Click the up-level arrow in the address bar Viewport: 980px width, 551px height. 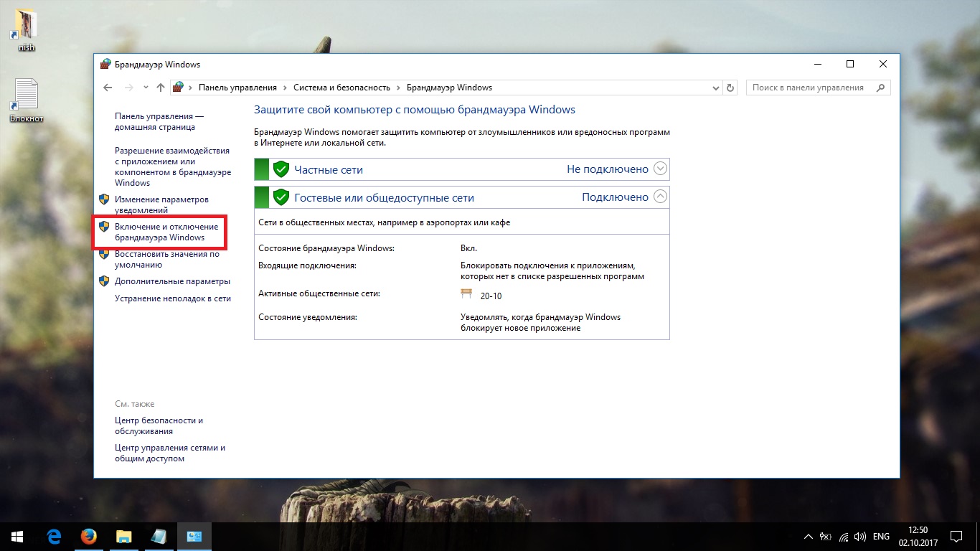(x=161, y=88)
